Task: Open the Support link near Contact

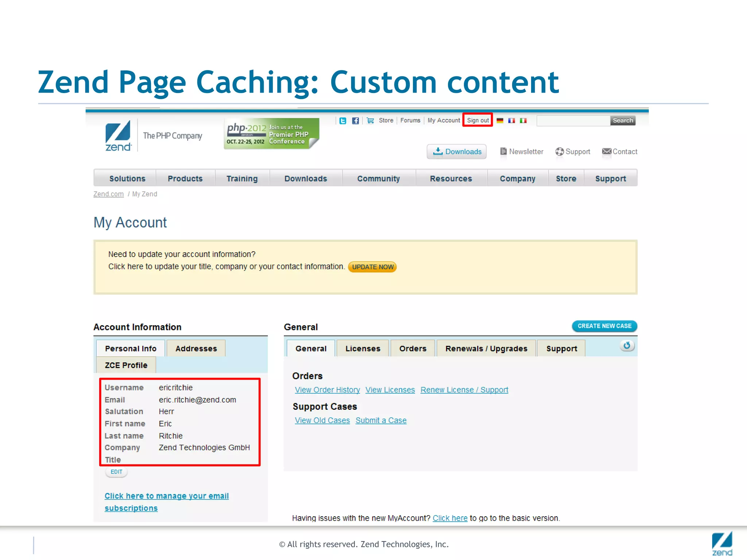Action: tap(578, 152)
